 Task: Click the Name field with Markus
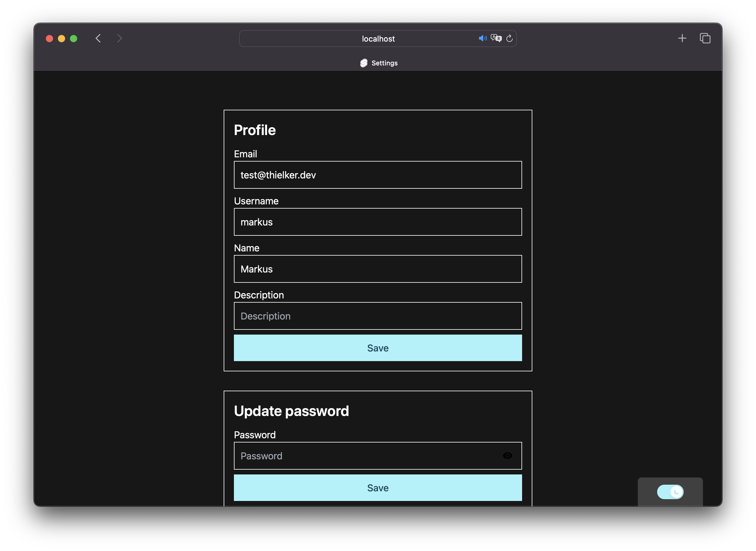(378, 269)
